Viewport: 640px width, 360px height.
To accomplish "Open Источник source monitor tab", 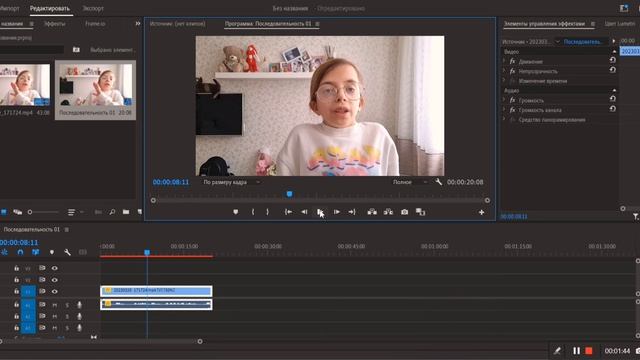I will pyautogui.click(x=178, y=24).
